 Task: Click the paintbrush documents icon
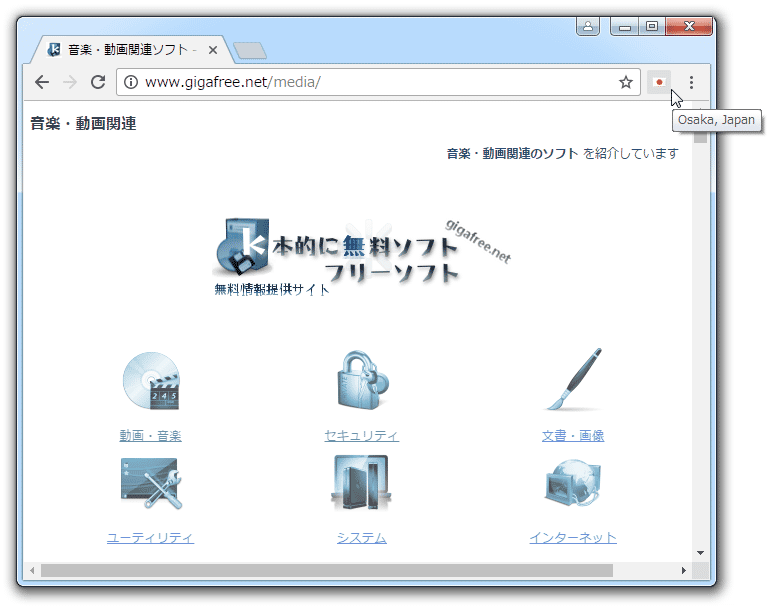574,379
